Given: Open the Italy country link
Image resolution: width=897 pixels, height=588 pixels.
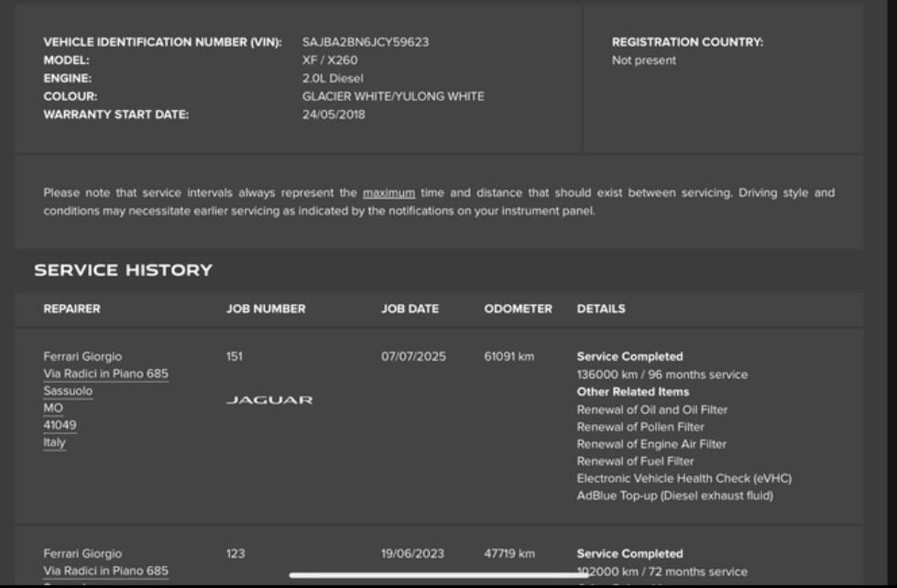Looking at the screenshot, I should (55, 442).
